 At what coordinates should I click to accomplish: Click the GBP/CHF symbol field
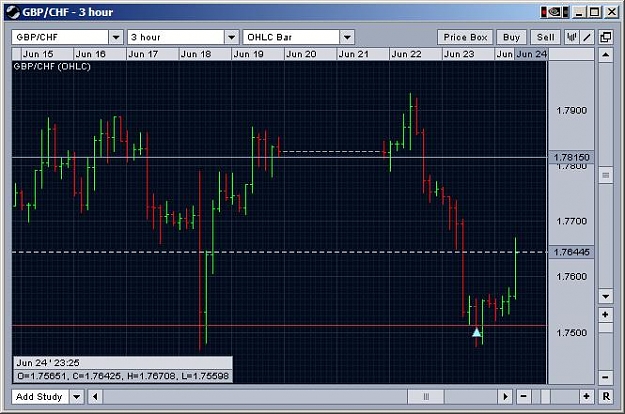[60, 37]
